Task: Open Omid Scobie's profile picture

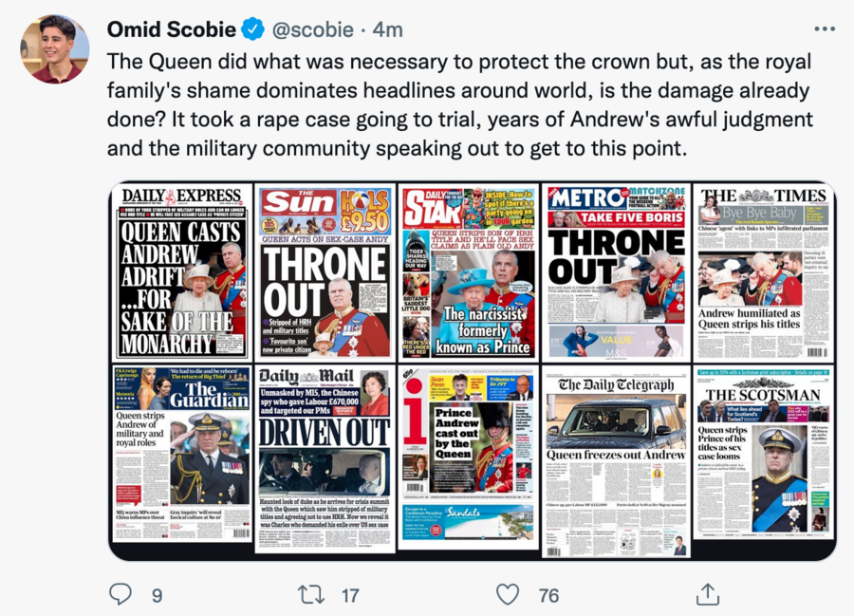Action: 55,49
